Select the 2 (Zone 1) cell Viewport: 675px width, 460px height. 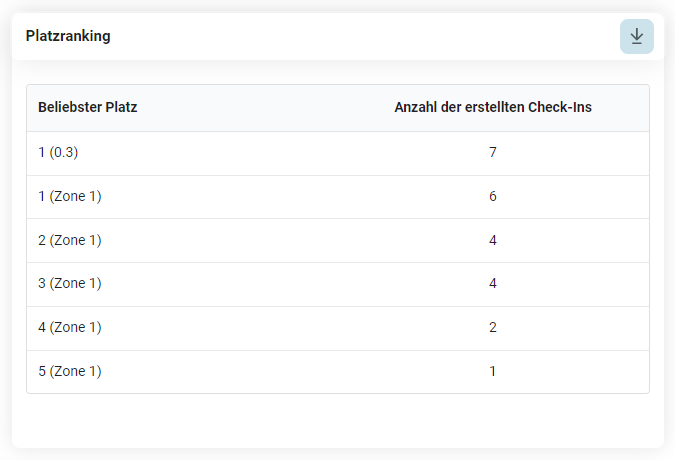(x=70, y=240)
